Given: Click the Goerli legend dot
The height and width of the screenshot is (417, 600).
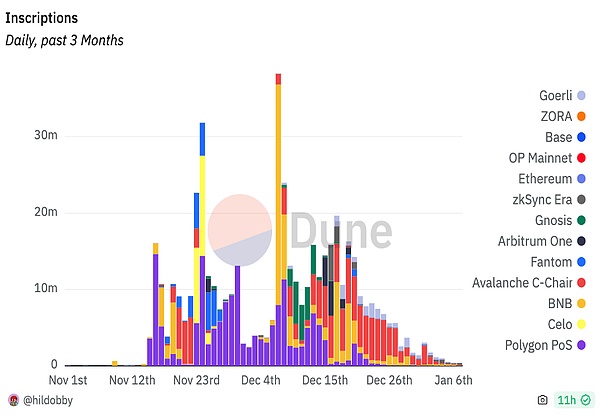Looking at the screenshot, I should [x=581, y=95].
